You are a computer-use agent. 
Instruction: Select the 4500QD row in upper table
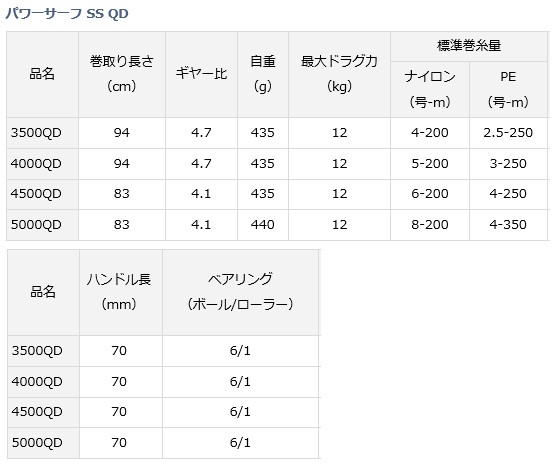pos(277,194)
